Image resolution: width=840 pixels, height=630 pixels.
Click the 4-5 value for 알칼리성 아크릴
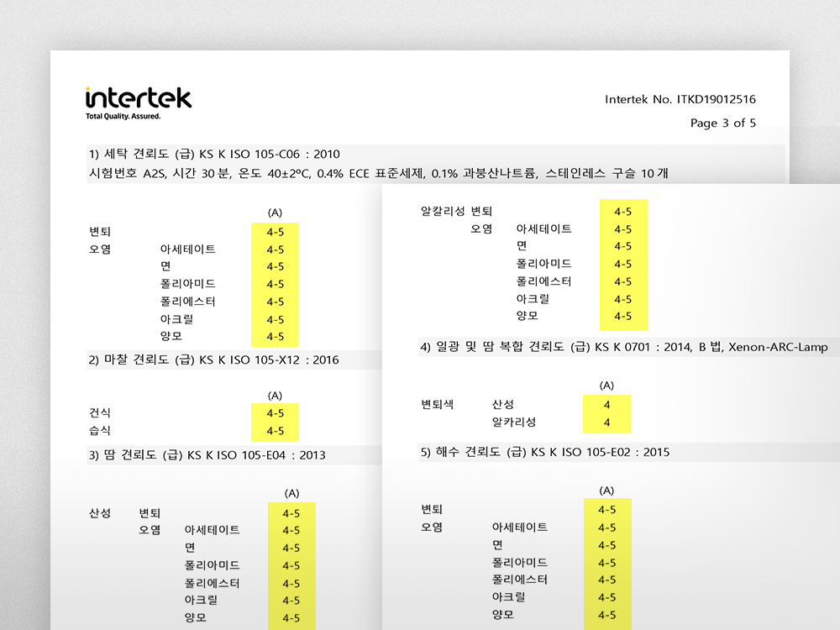coord(623,299)
